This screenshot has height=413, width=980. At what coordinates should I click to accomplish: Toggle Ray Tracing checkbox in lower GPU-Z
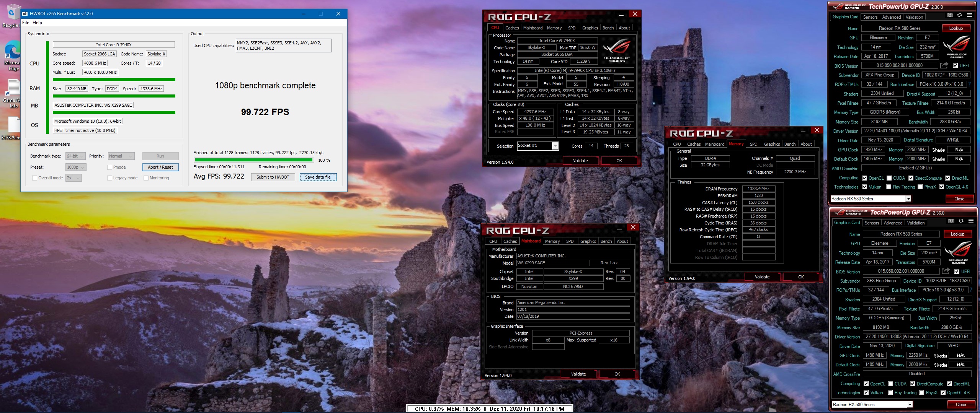pos(890,393)
